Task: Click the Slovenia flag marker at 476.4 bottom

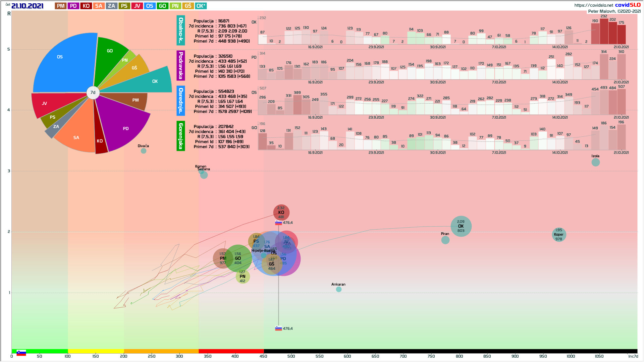Action: [x=278, y=328]
